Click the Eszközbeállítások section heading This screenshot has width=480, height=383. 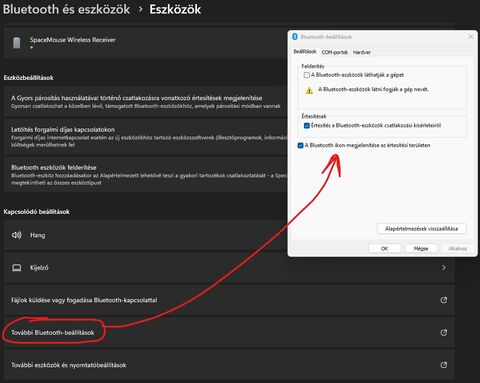28,78
